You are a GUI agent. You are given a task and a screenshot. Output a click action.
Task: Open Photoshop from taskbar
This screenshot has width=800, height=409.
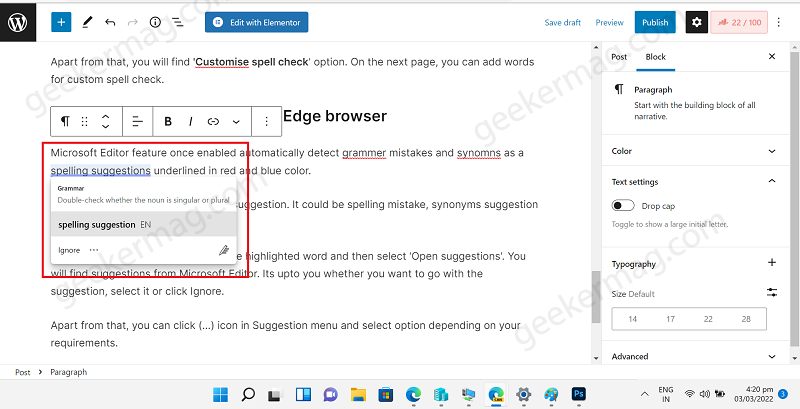(x=579, y=394)
